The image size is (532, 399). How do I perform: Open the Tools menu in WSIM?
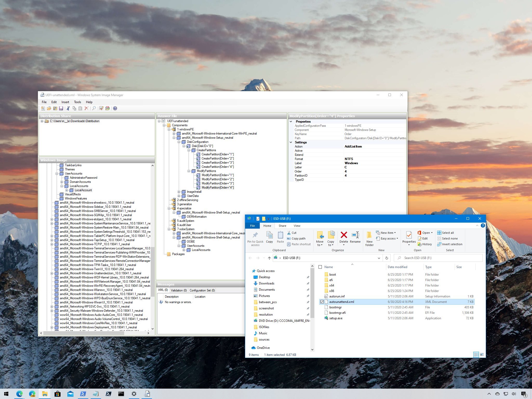(77, 101)
